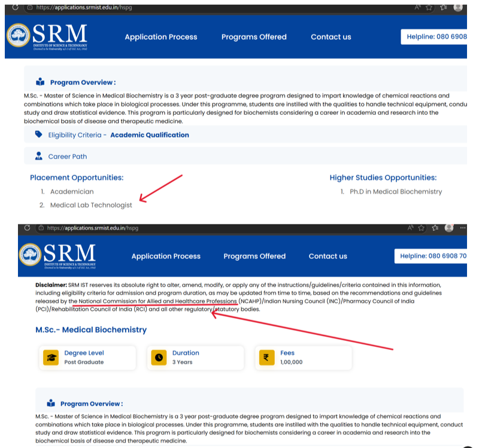Open Programs Offered in the top page menu

tap(254, 37)
